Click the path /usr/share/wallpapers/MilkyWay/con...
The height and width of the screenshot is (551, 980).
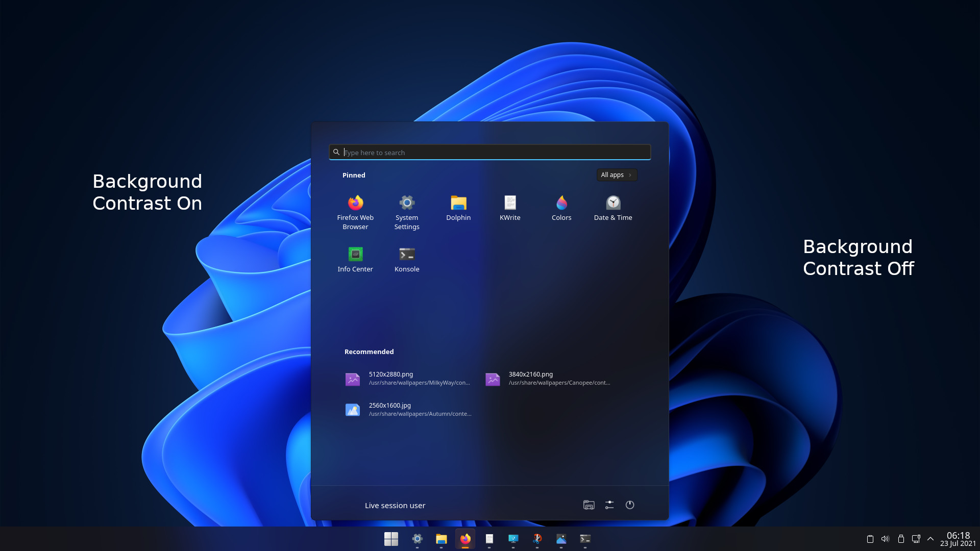tap(420, 383)
